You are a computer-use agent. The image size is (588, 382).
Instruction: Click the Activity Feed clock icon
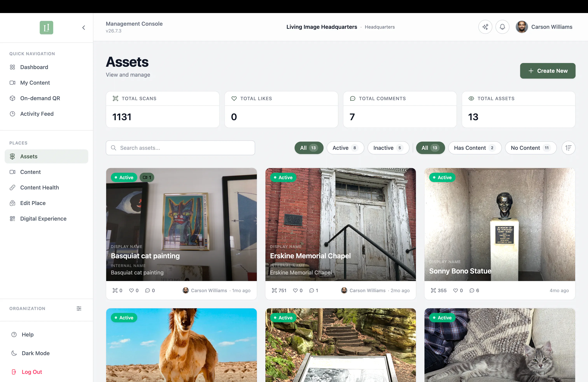pos(12,114)
